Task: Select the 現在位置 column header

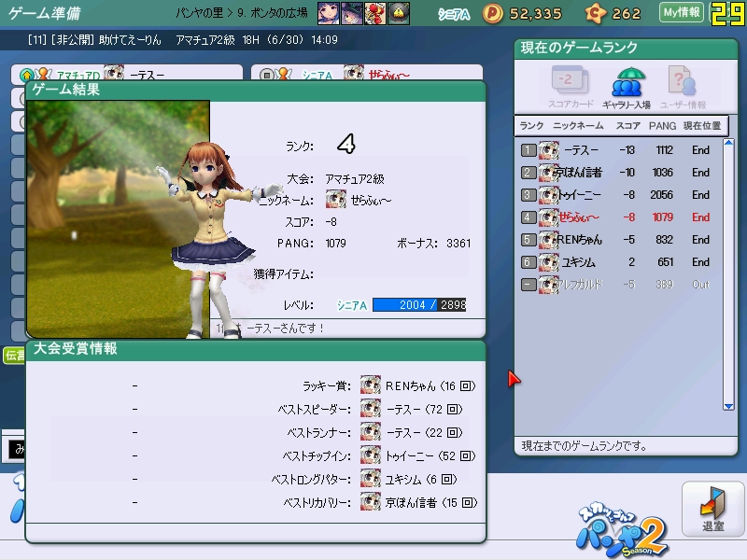Action: click(702, 126)
